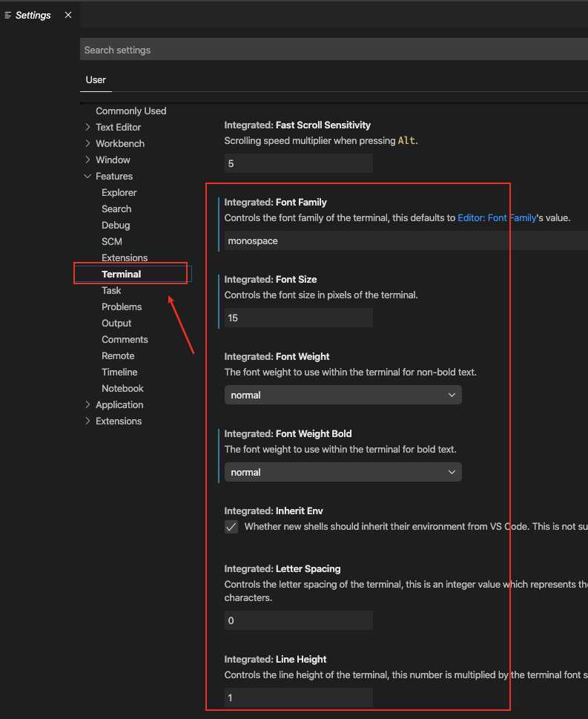Screen dimensions: 588x719
Task: Expand the Application settings chevron
Action: 88,405
